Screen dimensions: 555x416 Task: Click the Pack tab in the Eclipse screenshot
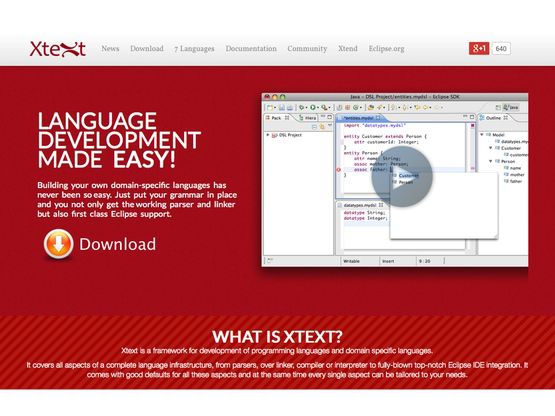(278, 118)
